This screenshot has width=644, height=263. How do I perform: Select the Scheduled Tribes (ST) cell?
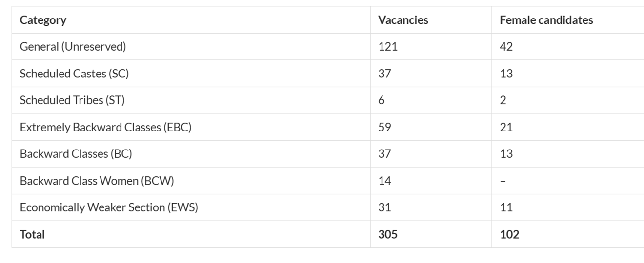coord(72,100)
